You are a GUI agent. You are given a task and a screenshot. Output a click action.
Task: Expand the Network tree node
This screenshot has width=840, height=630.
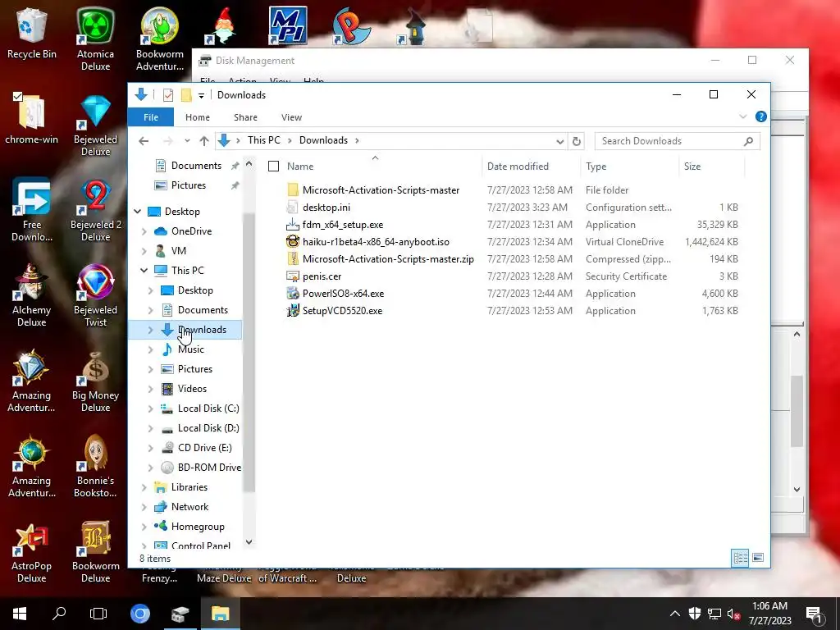click(x=144, y=507)
